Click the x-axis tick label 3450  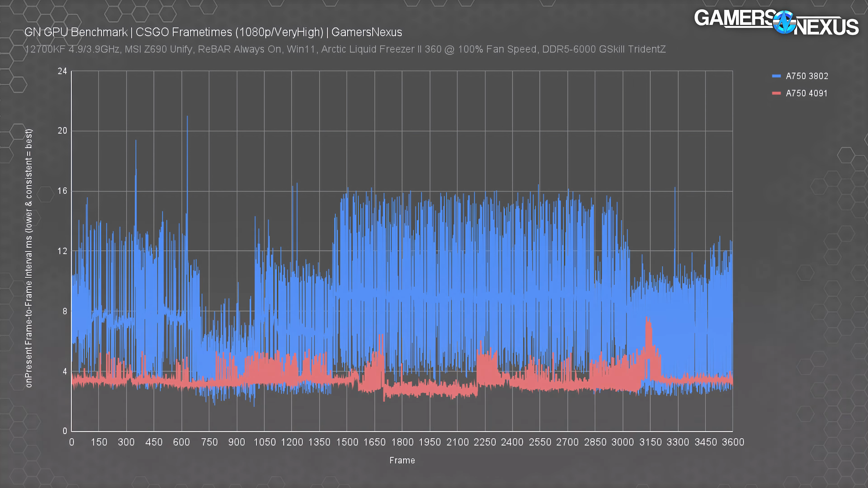click(706, 442)
